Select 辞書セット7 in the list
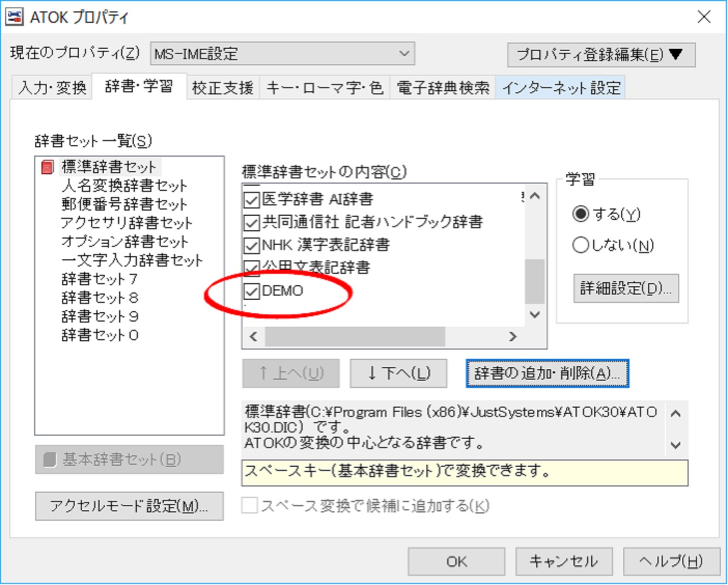The image size is (728, 585). [x=100, y=279]
